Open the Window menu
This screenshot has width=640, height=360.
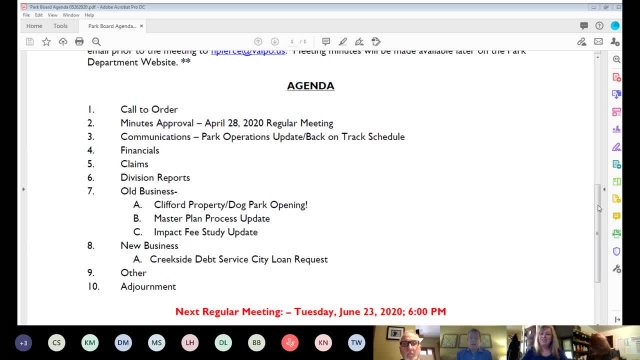click(71, 15)
